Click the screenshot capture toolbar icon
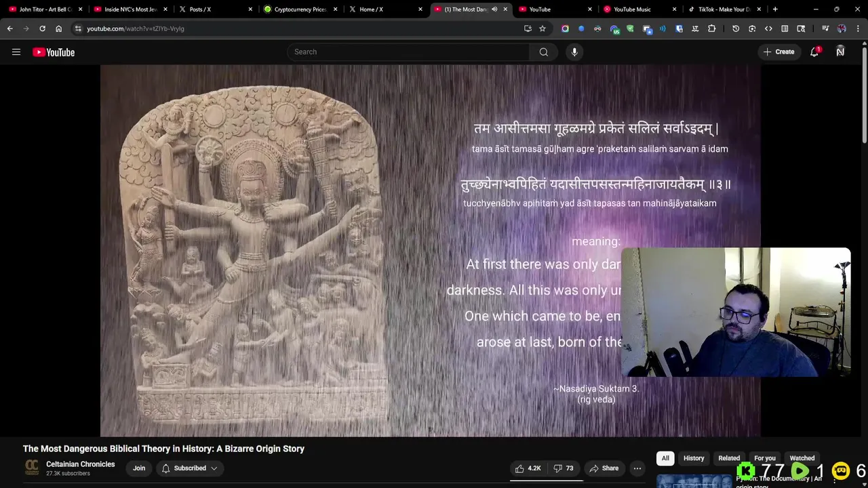This screenshot has width=868, height=488. [752, 28]
